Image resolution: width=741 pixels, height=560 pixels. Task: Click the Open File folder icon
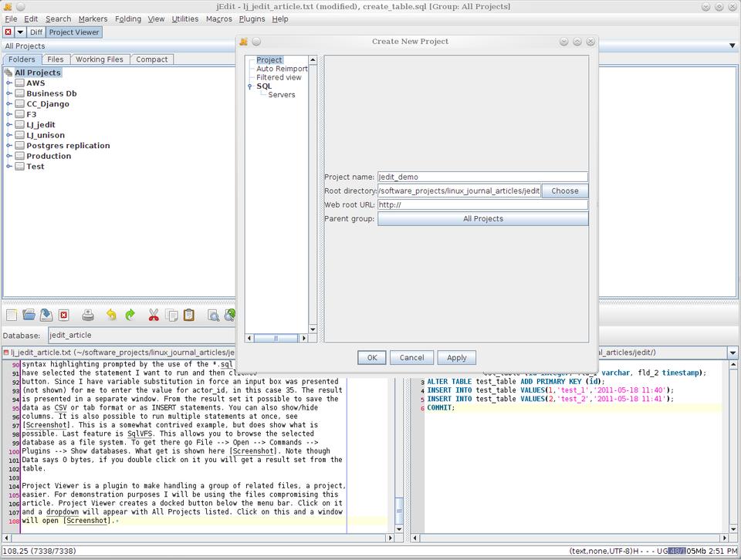(x=29, y=315)
